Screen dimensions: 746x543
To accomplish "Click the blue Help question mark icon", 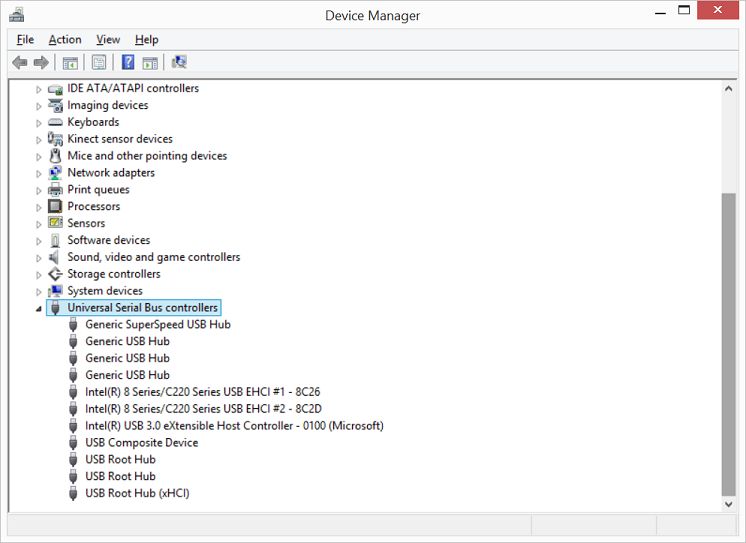I will (128, 62).
